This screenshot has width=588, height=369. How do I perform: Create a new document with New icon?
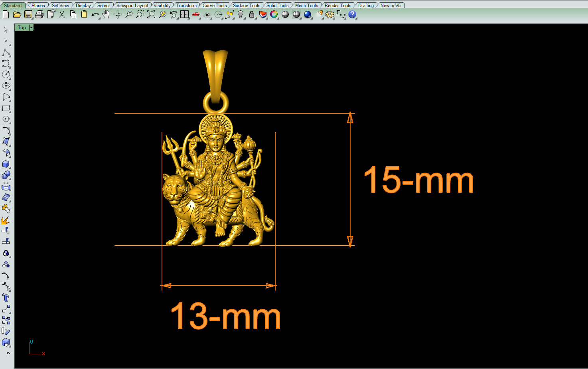[x=6, y=14]
